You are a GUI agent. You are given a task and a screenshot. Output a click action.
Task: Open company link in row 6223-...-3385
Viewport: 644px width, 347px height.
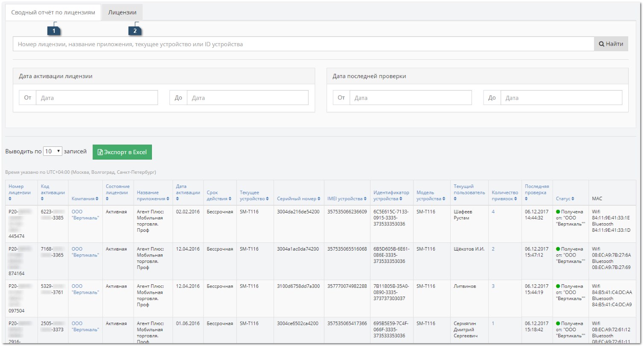[85, 215]
